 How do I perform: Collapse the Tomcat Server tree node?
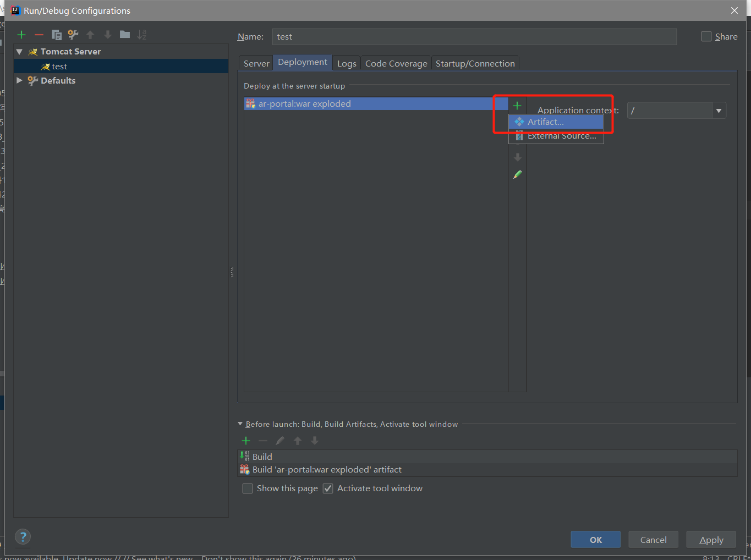click(19, 52)
